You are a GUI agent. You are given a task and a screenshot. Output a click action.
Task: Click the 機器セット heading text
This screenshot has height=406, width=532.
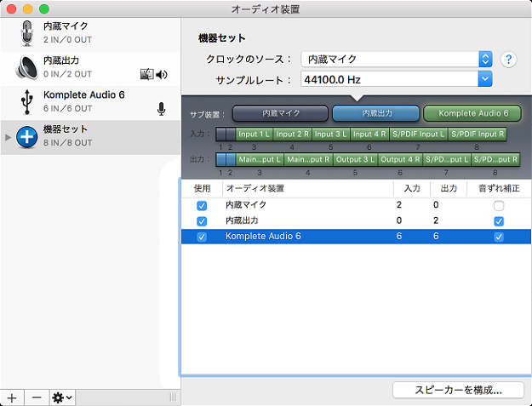click(x=222, y=38)
